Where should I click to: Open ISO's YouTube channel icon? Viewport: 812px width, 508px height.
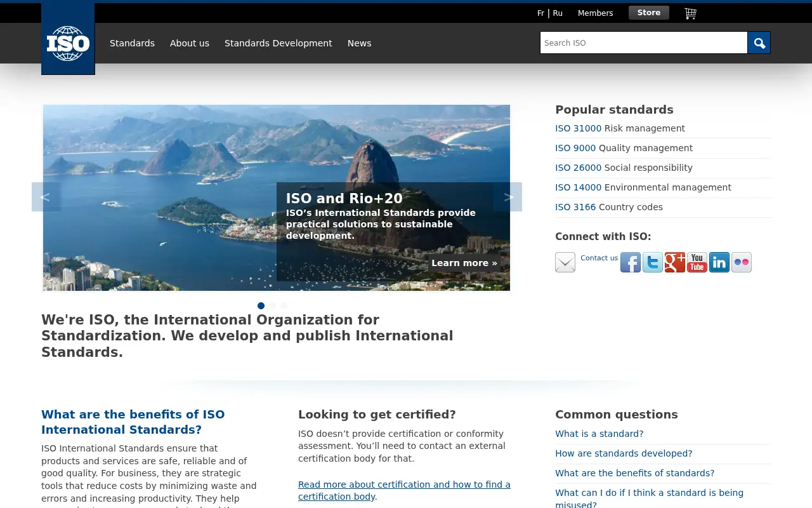click(x=697, y=262)
